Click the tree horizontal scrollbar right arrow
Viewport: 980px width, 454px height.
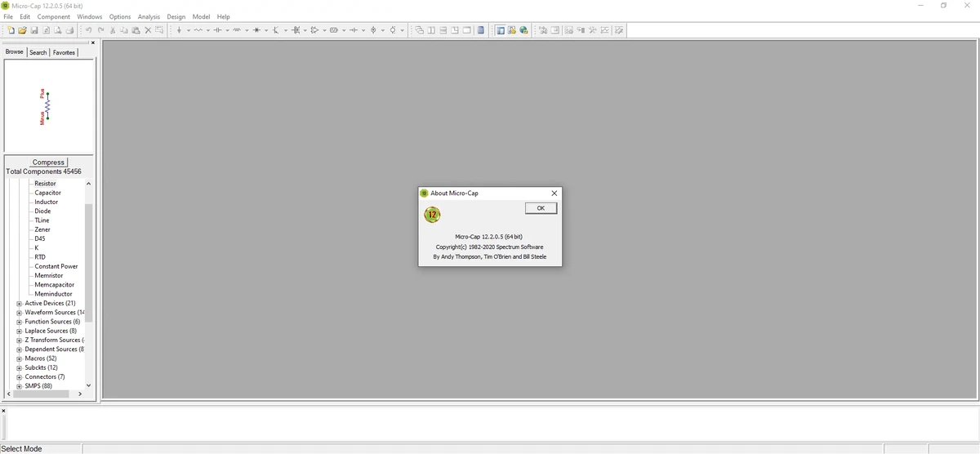point(80,394)
